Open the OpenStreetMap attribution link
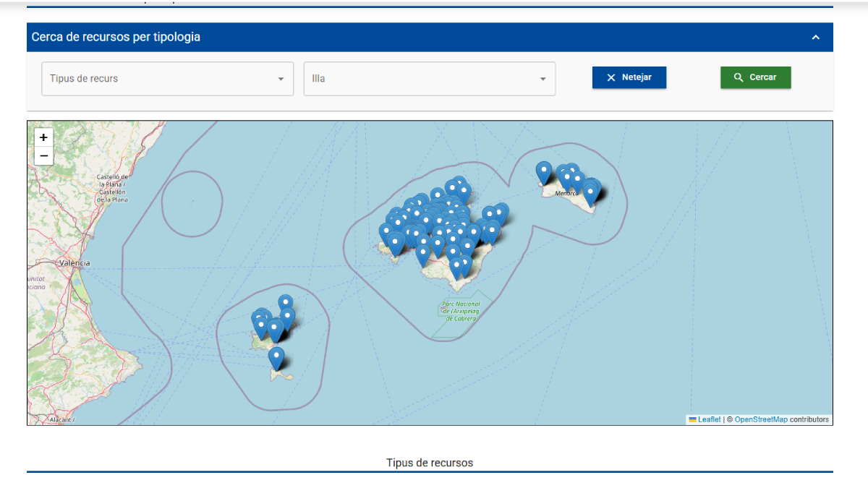The width and height of the screenshot is (868, 488). pyautogui.click(x=761, y=420)
